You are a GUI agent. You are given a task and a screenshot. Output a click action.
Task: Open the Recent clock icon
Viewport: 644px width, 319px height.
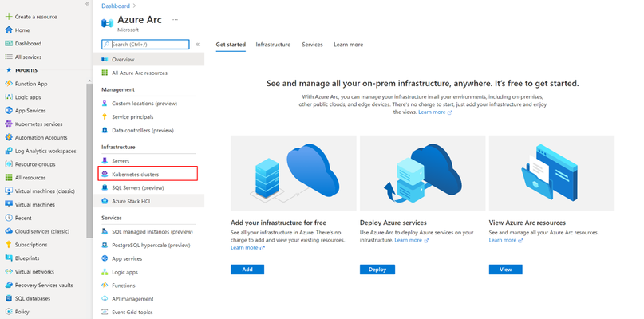8,218
